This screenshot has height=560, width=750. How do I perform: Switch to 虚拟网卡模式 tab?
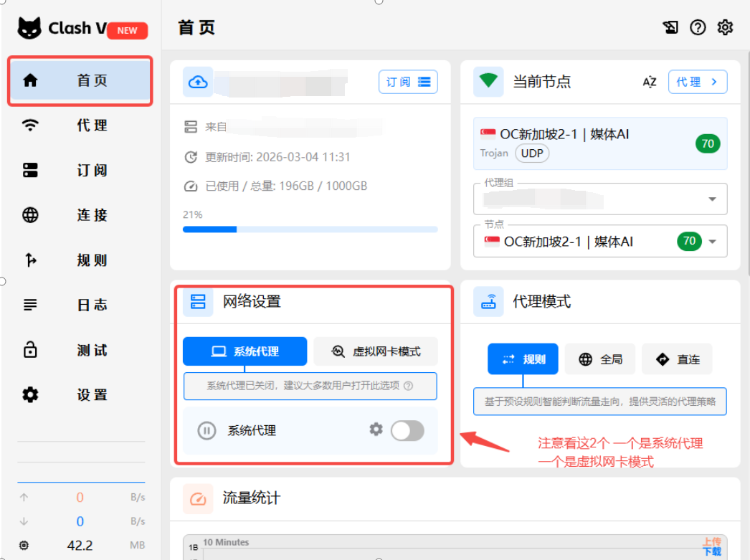376,351
